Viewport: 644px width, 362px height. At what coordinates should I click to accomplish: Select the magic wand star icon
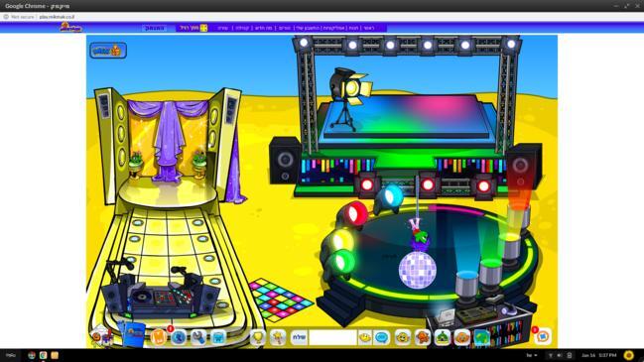click(x=278, y=337)
